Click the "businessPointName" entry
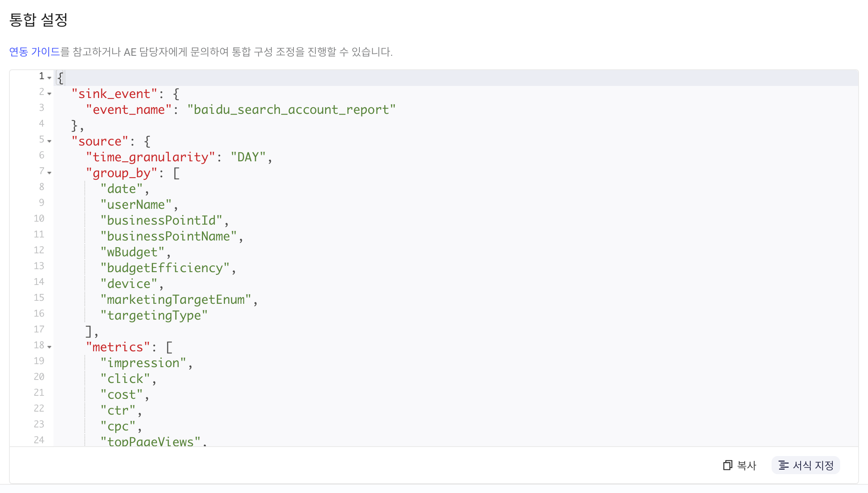The width and height of the screenshot is (868, 493). (168, 236)
